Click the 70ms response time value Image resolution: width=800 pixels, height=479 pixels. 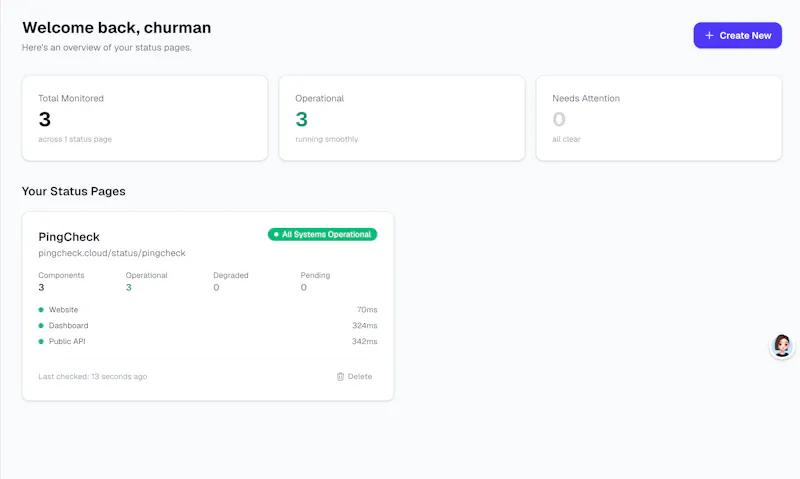coord(367,310)
